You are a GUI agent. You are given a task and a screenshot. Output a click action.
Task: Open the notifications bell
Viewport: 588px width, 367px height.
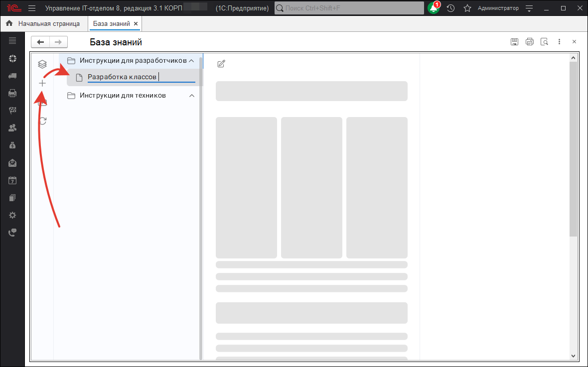coord(434,8)
